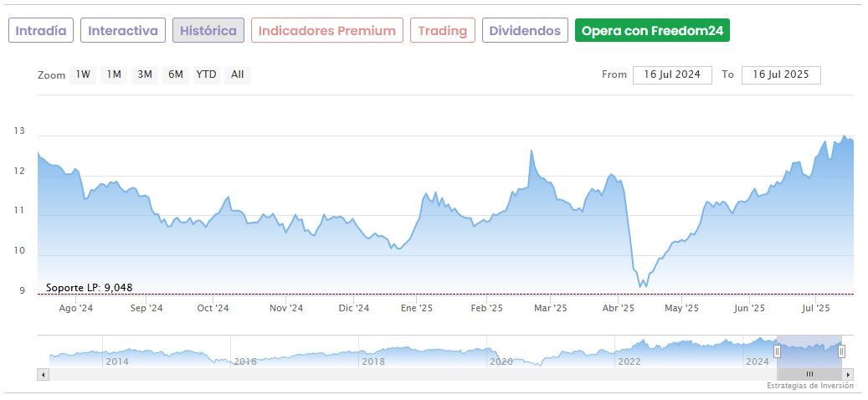The image size is (868, 400).
Task: Set zoom range to 1M
Action: [x=114, y=74]
